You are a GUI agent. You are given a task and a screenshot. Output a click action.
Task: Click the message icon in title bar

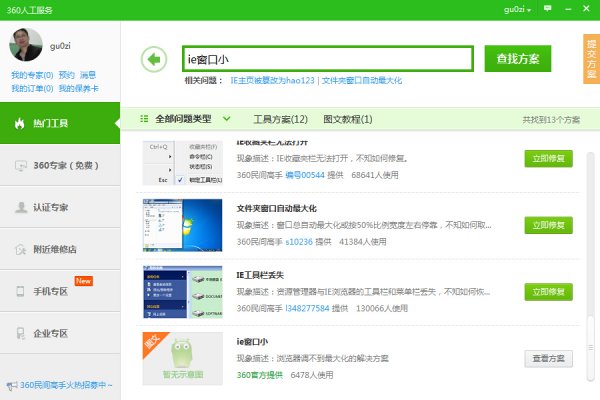(546, 8)
